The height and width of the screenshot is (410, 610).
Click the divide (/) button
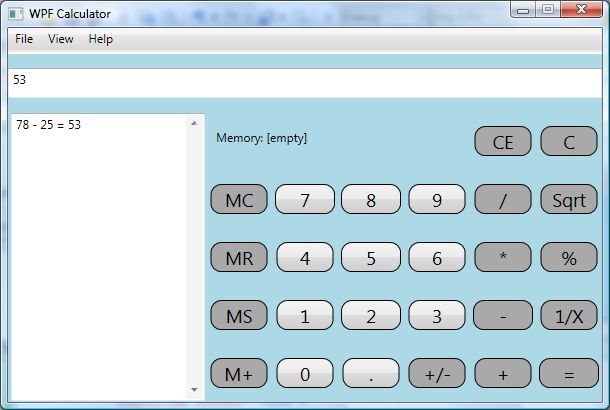pyautogui.click(x=503, y=199)
